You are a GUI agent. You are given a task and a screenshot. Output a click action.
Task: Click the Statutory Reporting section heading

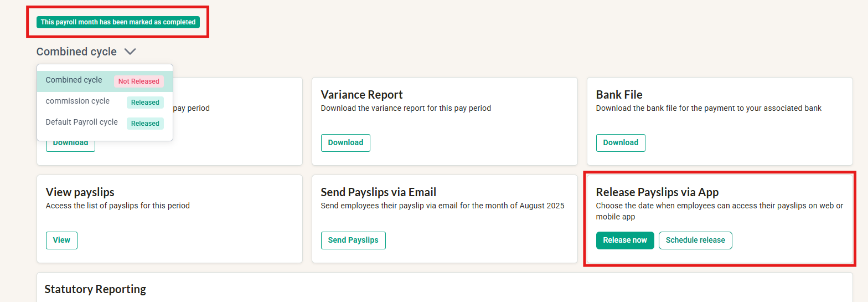point(95,289)
